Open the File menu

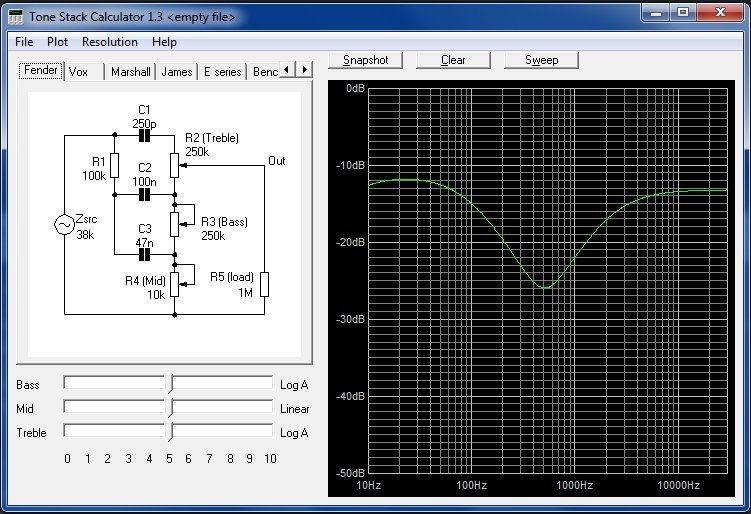[24, 42]
